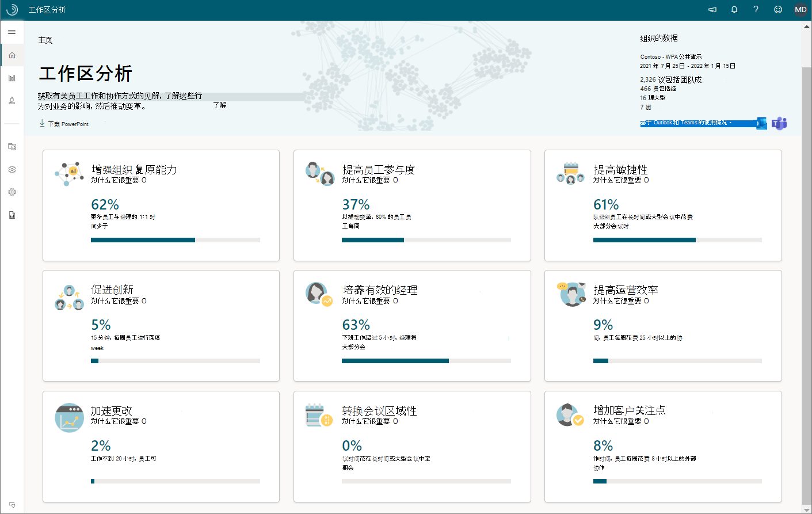Click the 61% value on 提高敏捷性 card
Image resolution: width=812 pixels, height=514 pixels.
pyautogui.click(x=606, y=204)
